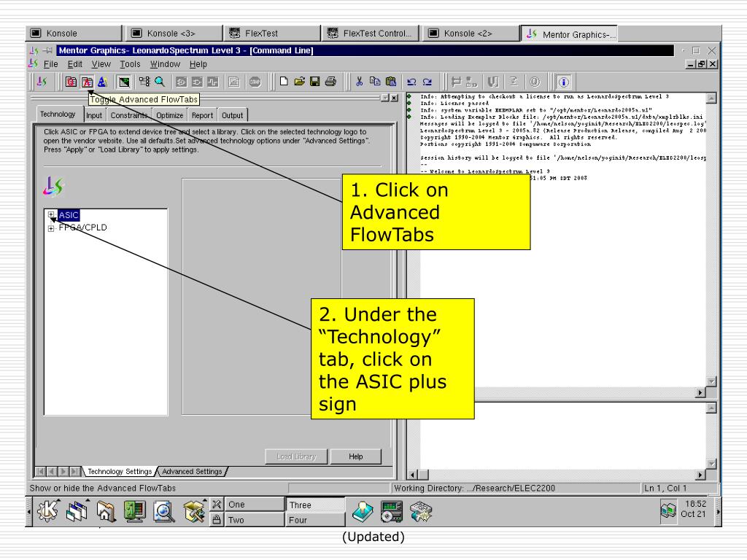This screenshot has width=747, height=560.
Task: Click the Ln 1, Col 1 status entry
Action: tap(665, 488)
